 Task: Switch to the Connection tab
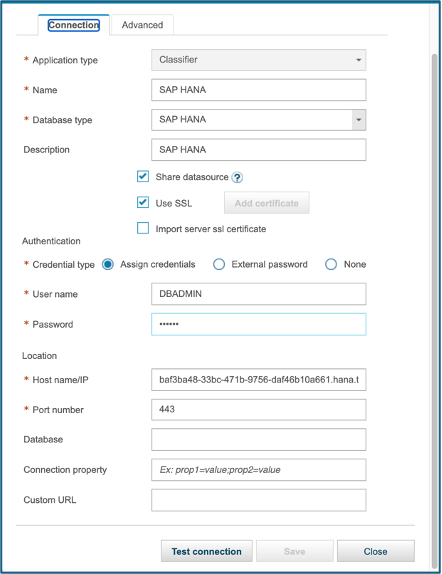point(74,25)
